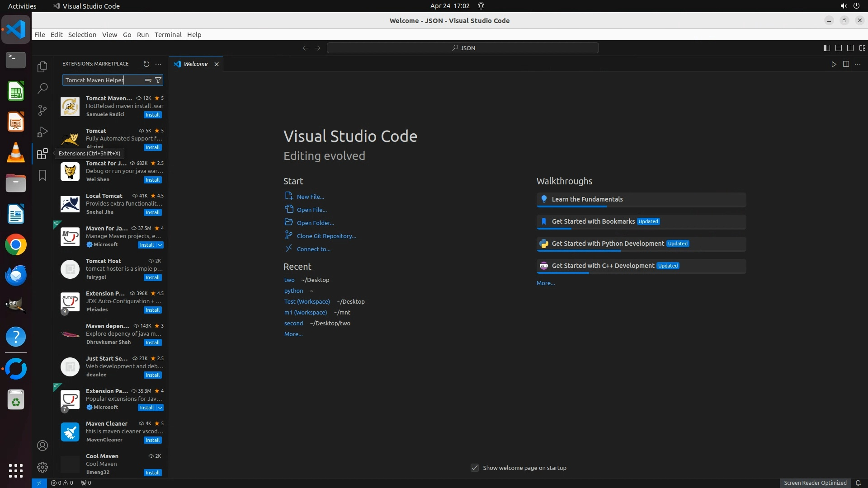Open the Search view icon

click(x=42, y=89)
